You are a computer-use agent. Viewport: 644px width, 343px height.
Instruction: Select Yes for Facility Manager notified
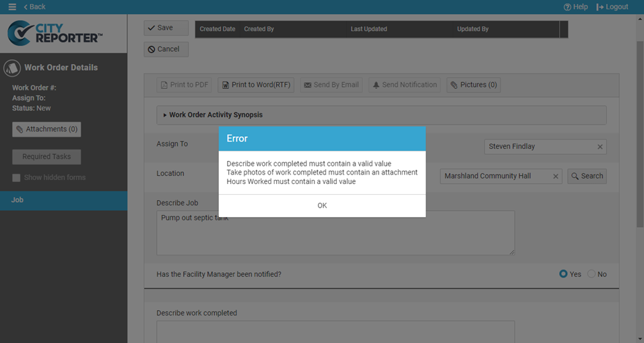(563, 274)
